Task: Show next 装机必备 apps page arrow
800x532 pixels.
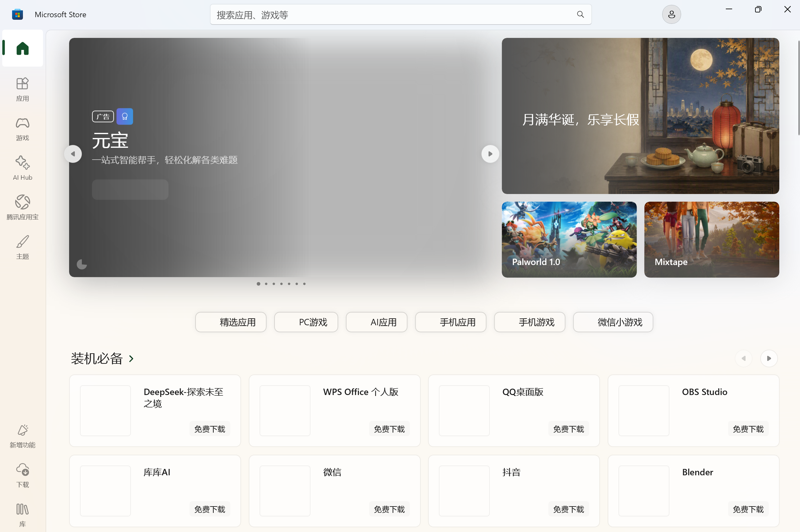Action: [x=769, y=359]
